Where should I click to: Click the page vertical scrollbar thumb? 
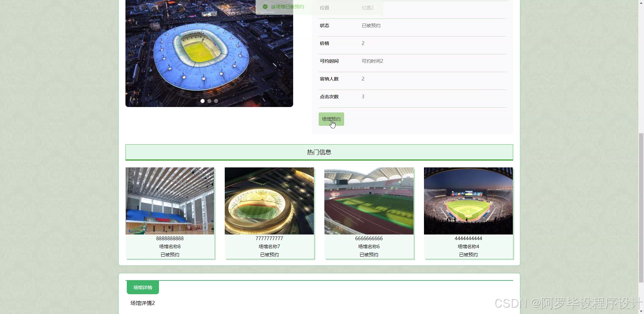coord(641,208)
